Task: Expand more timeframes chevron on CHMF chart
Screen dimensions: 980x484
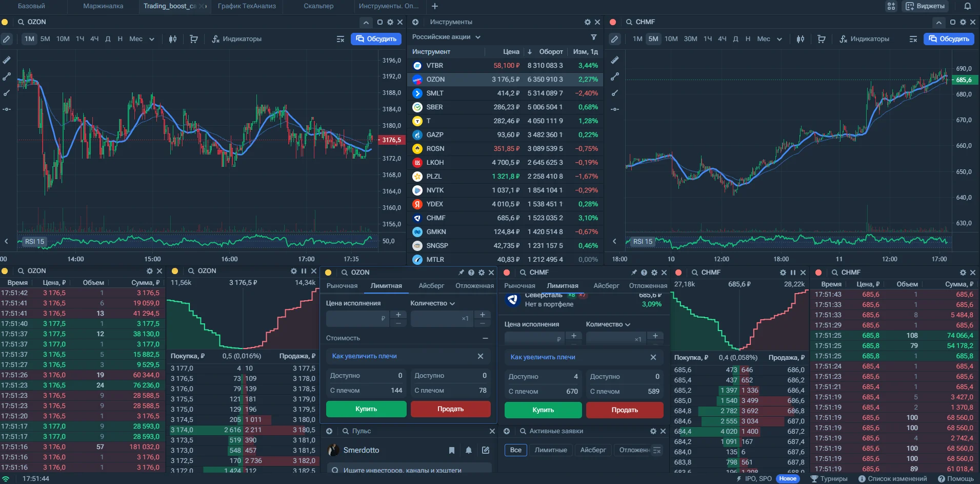Action: (779, 39)
